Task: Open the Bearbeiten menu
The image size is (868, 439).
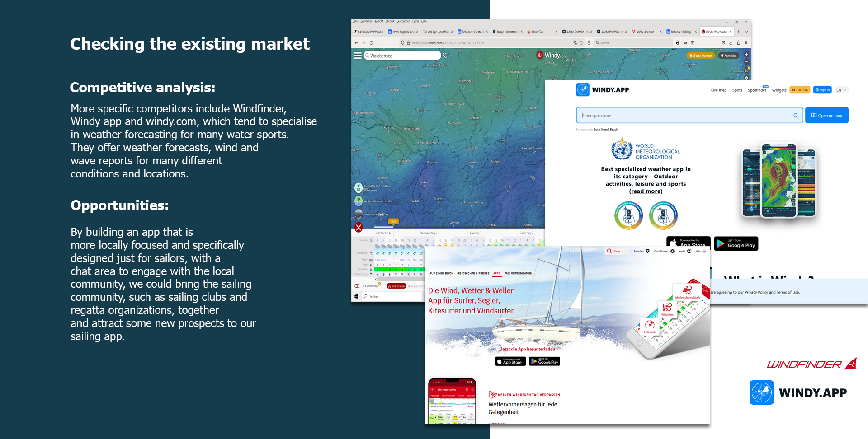Action: [366, 21]
